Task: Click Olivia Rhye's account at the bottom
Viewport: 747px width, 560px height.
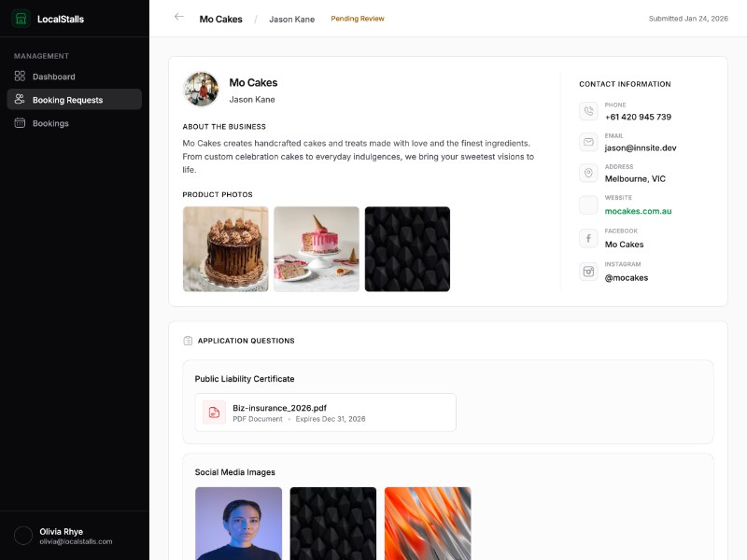Action: [x=65, y=538]
